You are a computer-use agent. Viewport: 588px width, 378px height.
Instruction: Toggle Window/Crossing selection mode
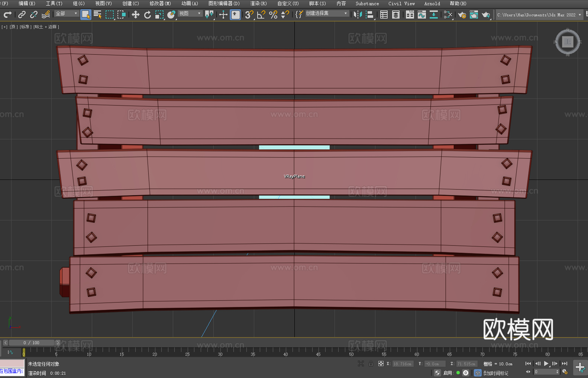point(122,14)
